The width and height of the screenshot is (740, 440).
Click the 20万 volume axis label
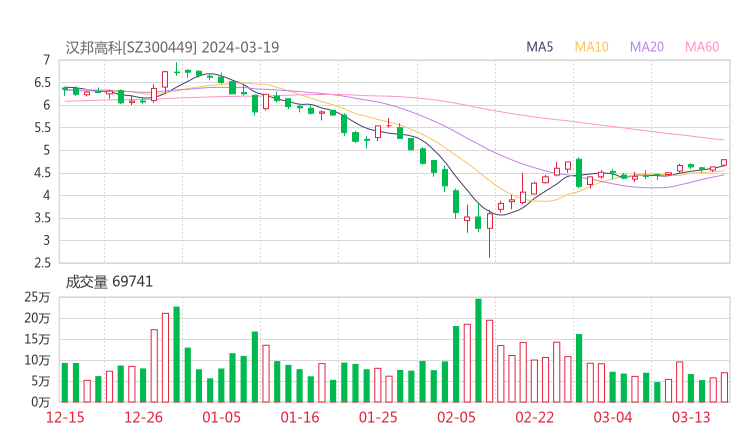tap(37, 318)
